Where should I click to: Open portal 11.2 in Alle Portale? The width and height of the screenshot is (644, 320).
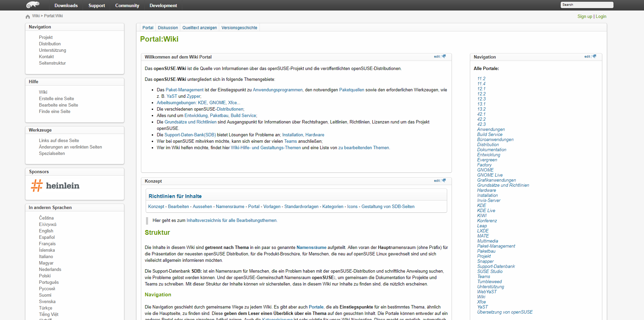[481, 79]
